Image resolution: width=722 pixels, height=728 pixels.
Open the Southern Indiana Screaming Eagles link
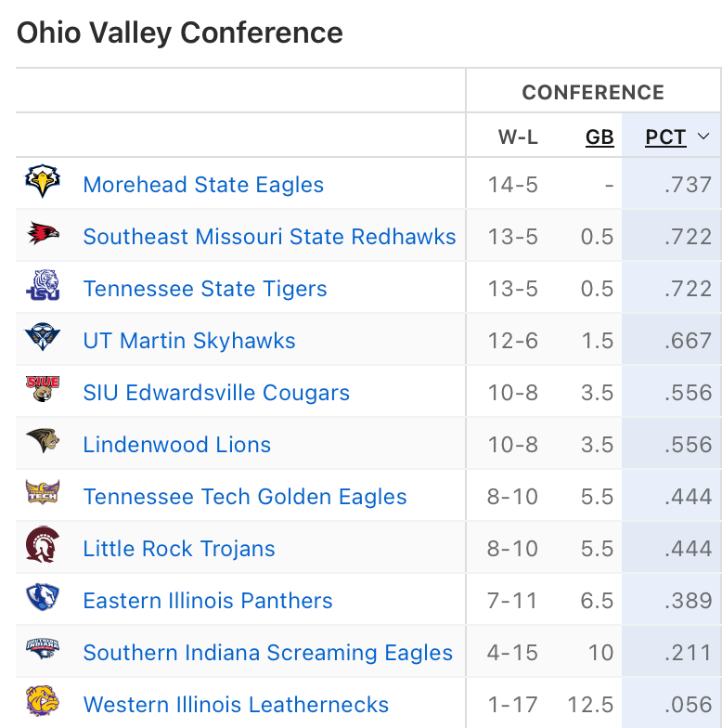click(268, 653)
